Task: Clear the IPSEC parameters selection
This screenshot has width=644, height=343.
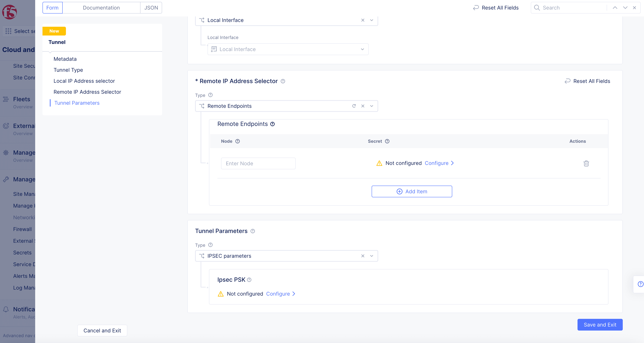Action: [363, 256]
